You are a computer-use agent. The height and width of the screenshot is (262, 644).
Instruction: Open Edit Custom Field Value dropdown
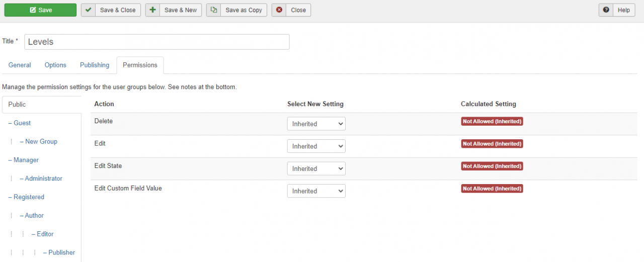(316, 191)
